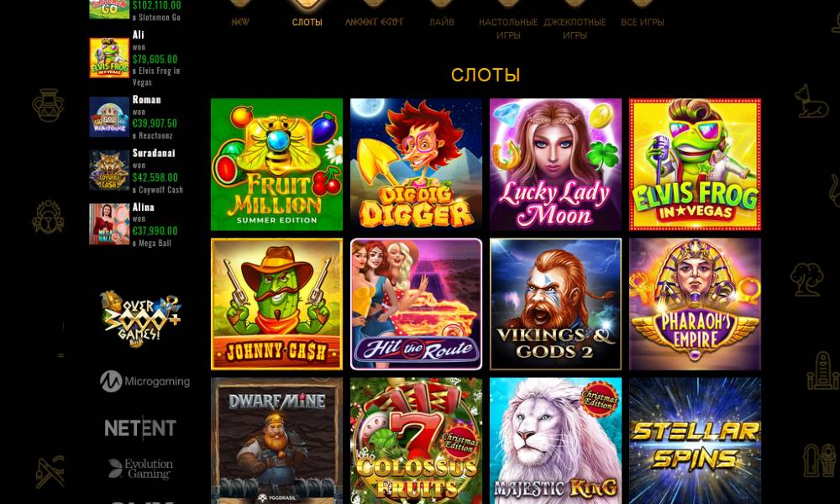This screenshot has width=840, height=504.
Task: Open the Elvis Frog winner thumbnail beside Ali
Action: pyautogui.click(x=109, y=58)
